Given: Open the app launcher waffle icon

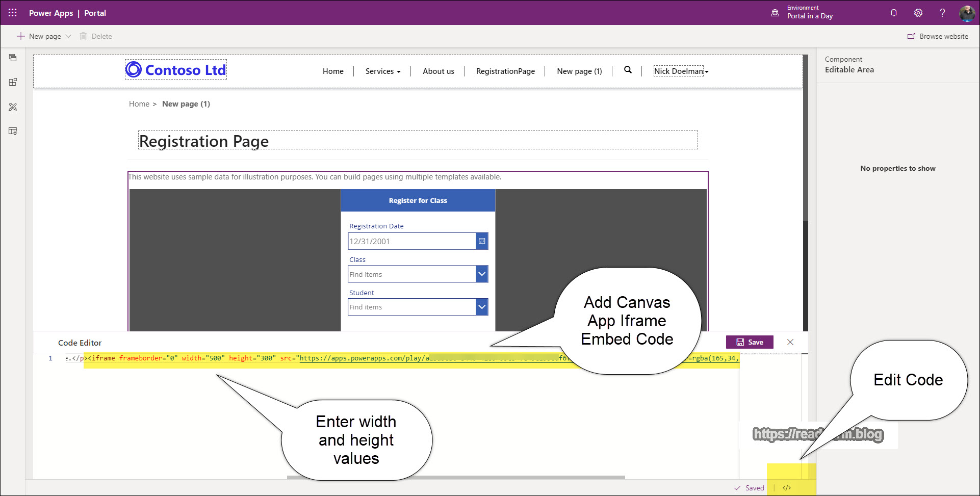Looking at the screenshot, I should [x=12, y=13].
